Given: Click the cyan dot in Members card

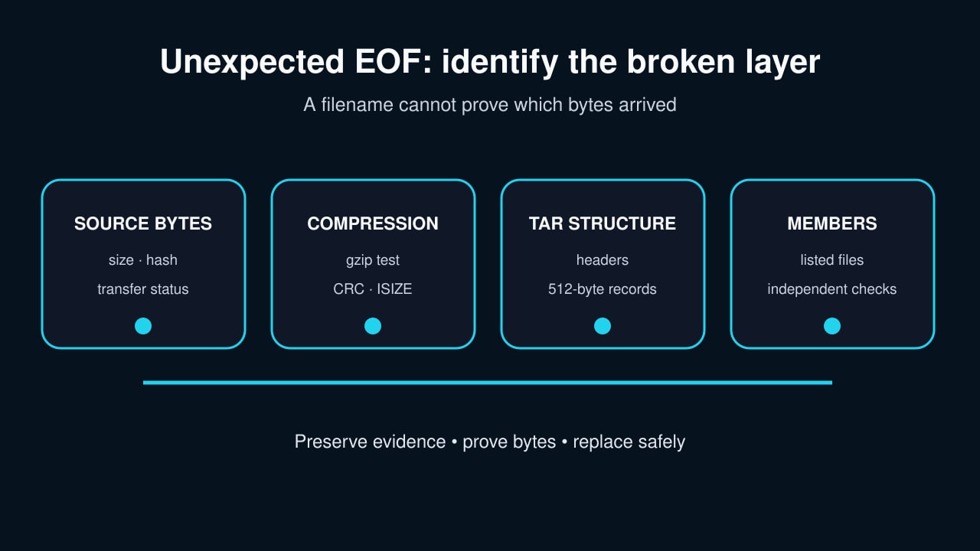Looking at the screenshot, I should 832,326.
